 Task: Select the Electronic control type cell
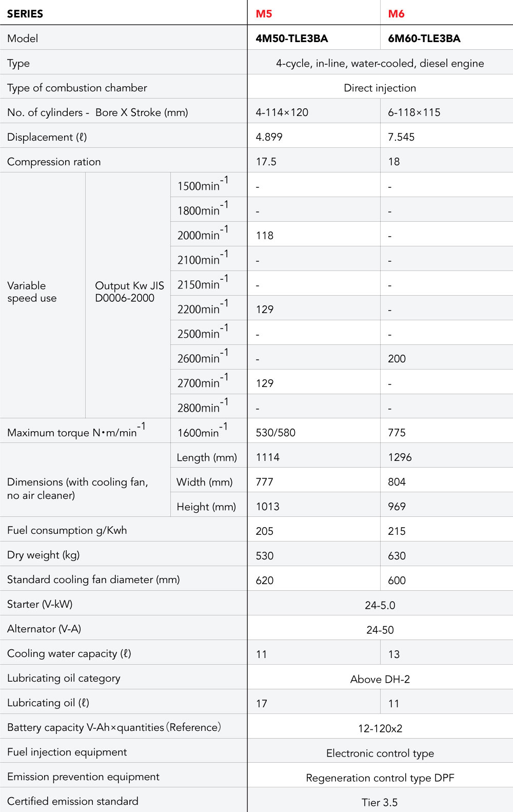380,753
